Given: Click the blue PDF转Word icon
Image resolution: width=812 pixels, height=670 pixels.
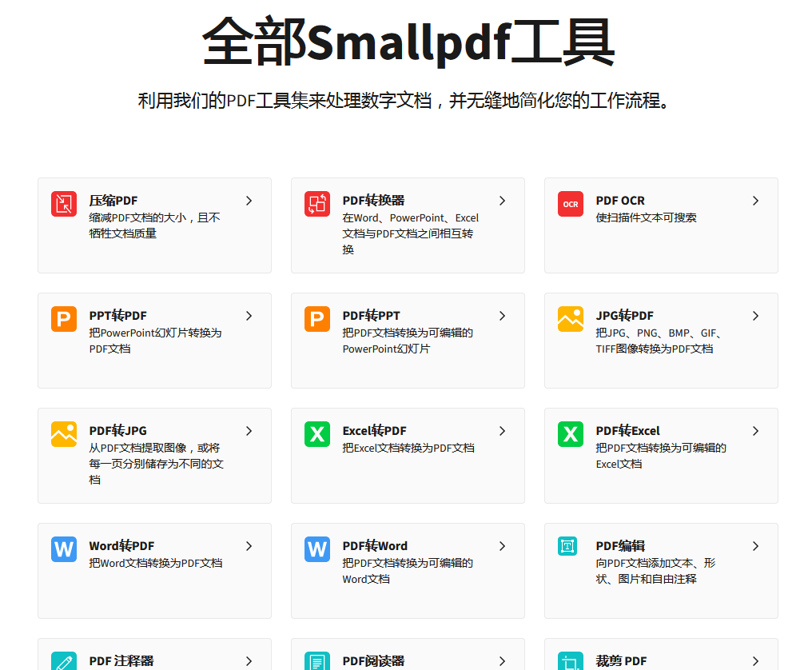Looking at the screenshot, I should 317,549.
